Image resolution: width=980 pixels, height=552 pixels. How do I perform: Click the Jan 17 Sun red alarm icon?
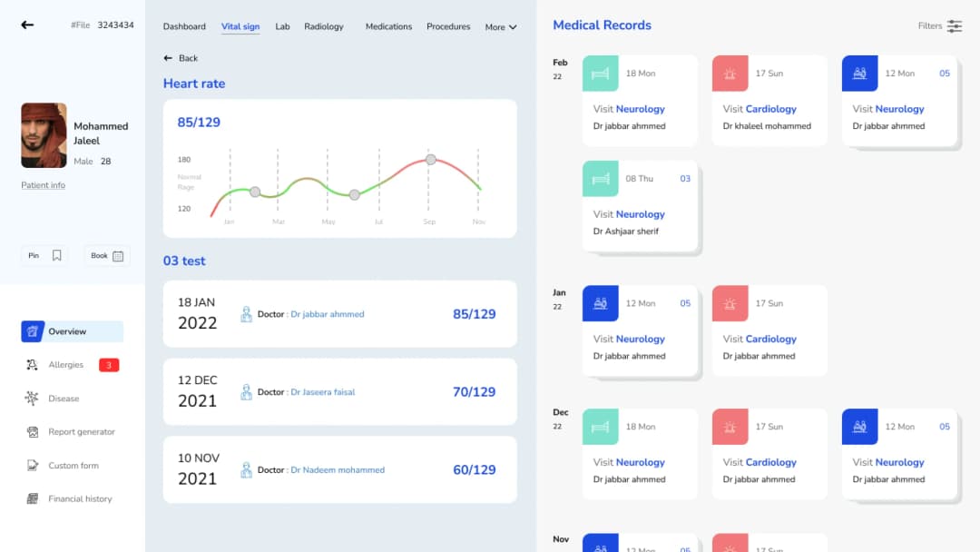[x=730, y=303]
